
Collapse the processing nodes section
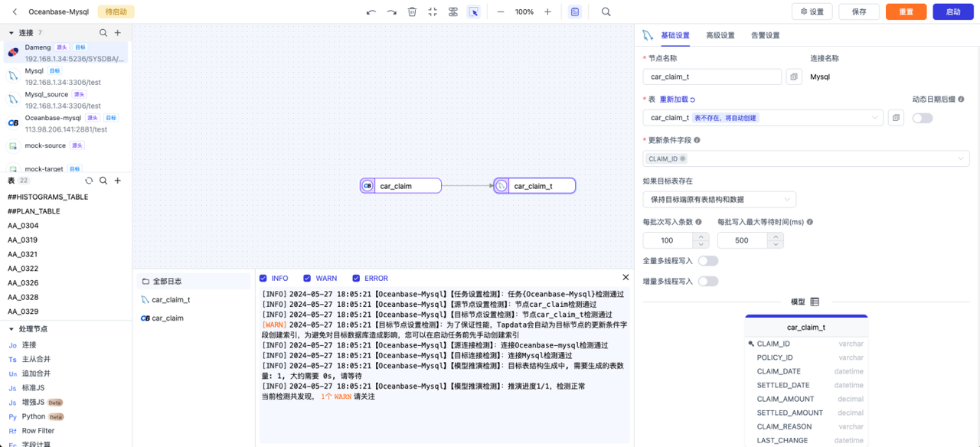pyautogui.click(x=11, y=329)
